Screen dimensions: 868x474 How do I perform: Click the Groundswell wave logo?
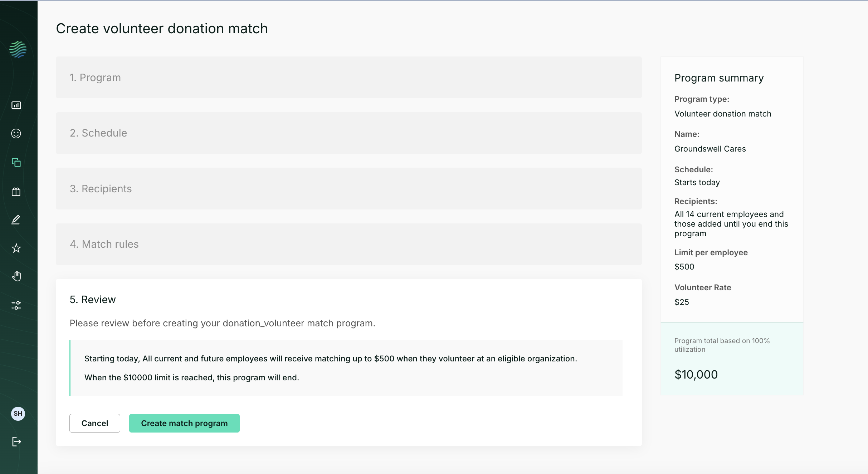click(18, 49)
